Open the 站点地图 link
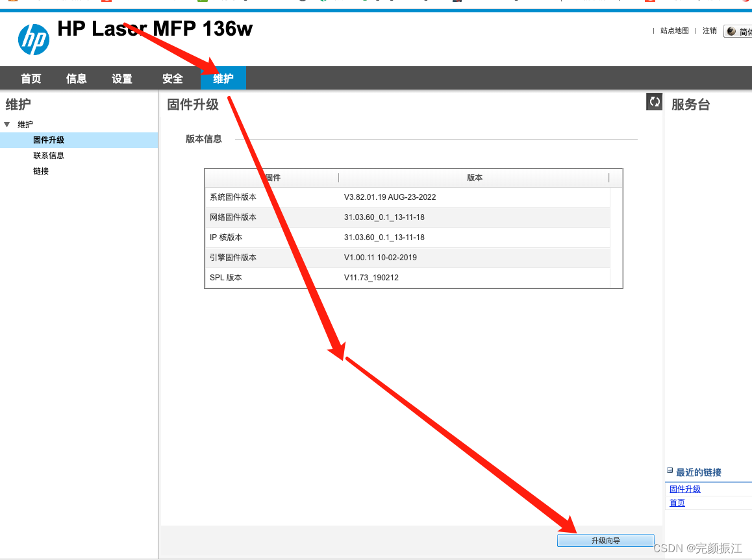Image resolution: width=752 pixels, height=560 pixels. tap(674, 30)
